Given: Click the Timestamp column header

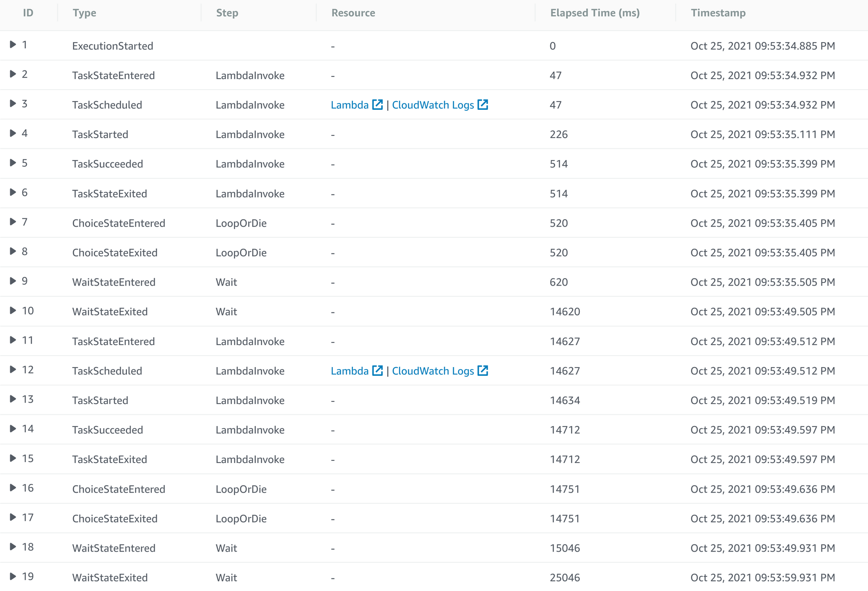Looking at the screenshot, I should pyautogui.click(x=718, y=13).
